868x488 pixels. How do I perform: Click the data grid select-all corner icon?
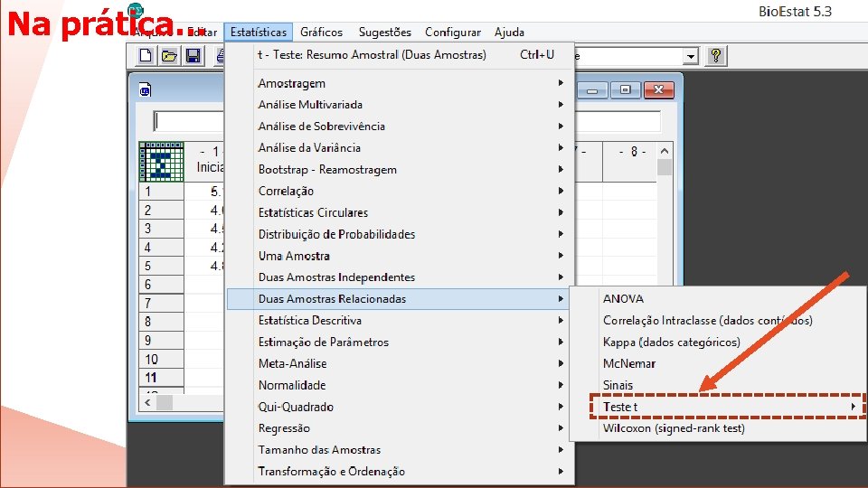[161, 162]
